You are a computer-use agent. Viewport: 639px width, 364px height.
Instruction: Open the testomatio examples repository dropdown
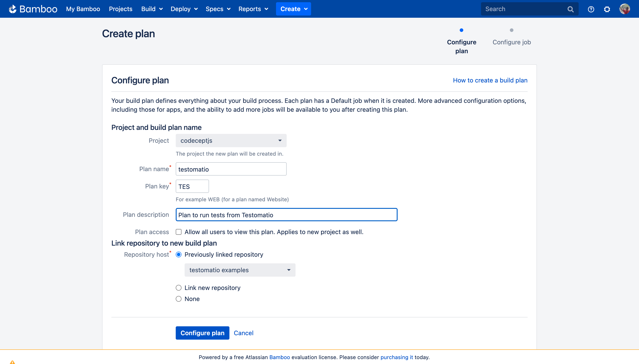(240, 270)
